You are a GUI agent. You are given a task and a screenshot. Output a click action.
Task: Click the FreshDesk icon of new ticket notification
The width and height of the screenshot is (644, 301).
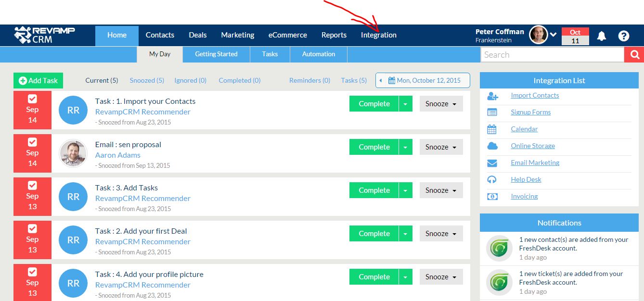(499, 282)
